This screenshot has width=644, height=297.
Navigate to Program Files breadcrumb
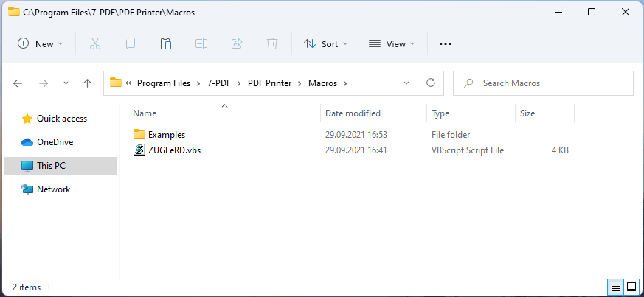164,83
